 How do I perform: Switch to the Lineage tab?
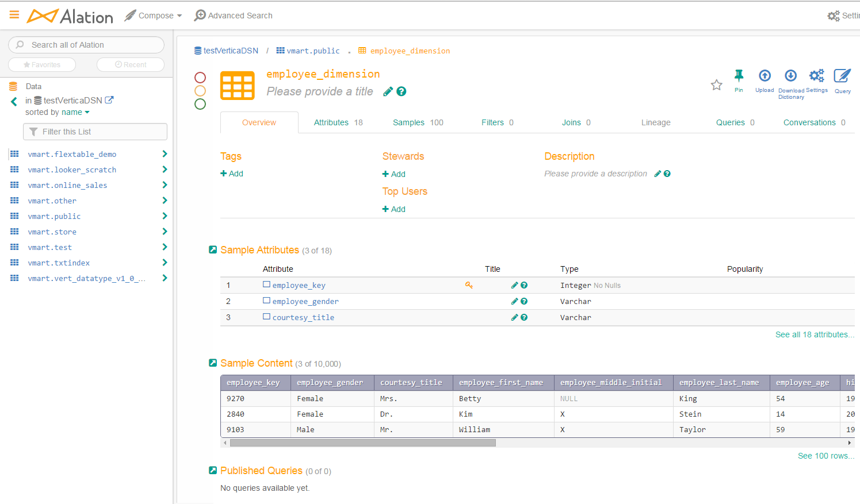(656, 122)
